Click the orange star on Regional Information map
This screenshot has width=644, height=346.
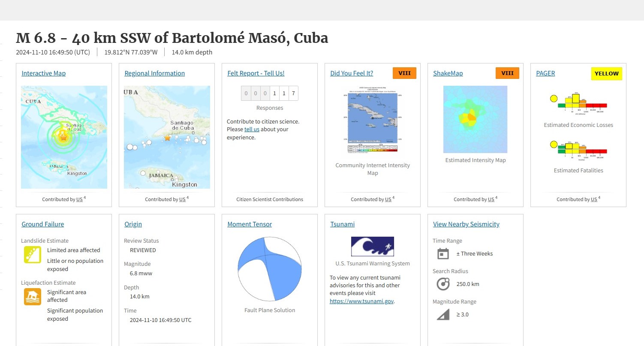pos(167,138)
